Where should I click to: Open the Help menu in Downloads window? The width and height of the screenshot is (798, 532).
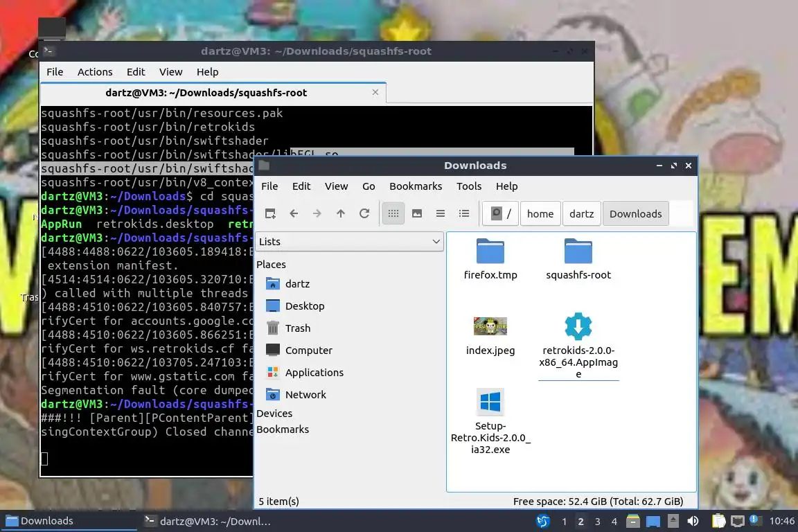point(506,186)
